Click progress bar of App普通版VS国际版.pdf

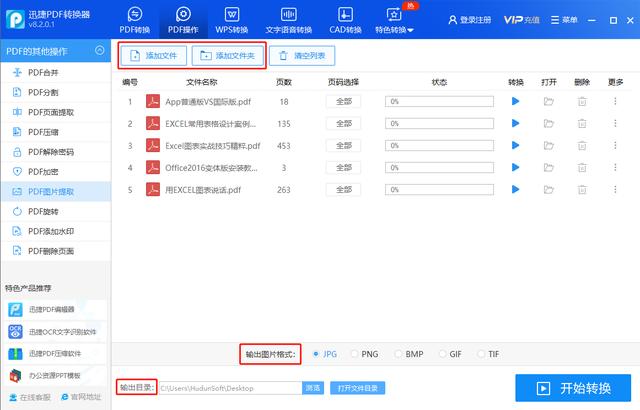coord(439,102)
